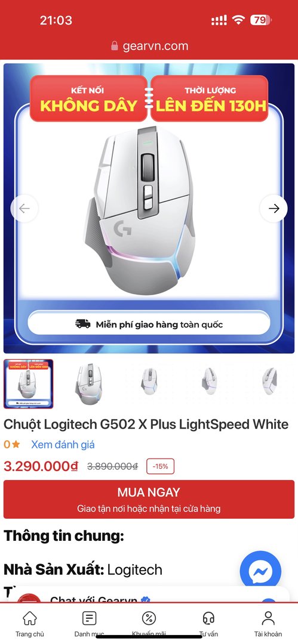Open Khuyến mãi promotions tab
This screenshot has width=298, height=644.
point(149,624)
